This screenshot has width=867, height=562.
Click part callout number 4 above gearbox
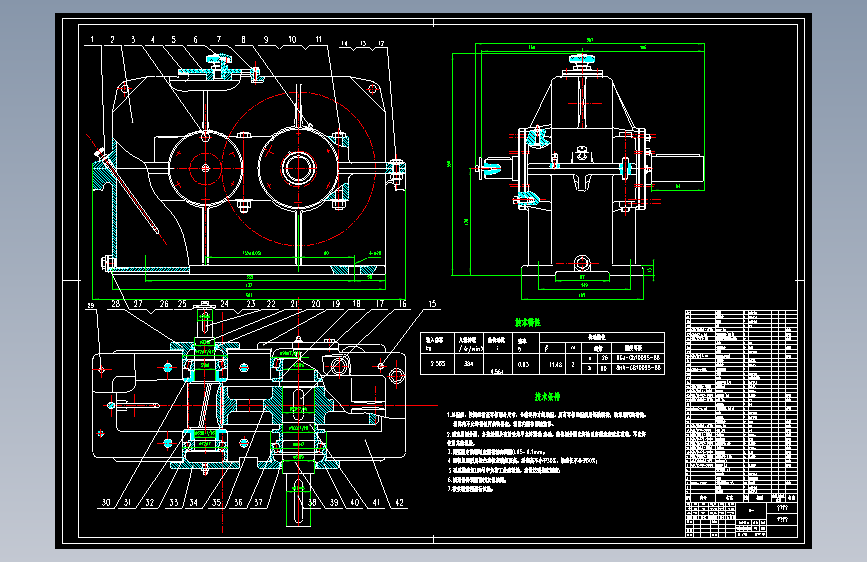click(x=153, y=40)
